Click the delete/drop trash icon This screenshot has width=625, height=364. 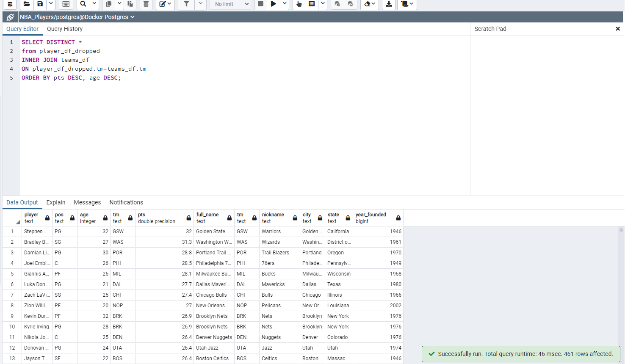coord(146,4)
